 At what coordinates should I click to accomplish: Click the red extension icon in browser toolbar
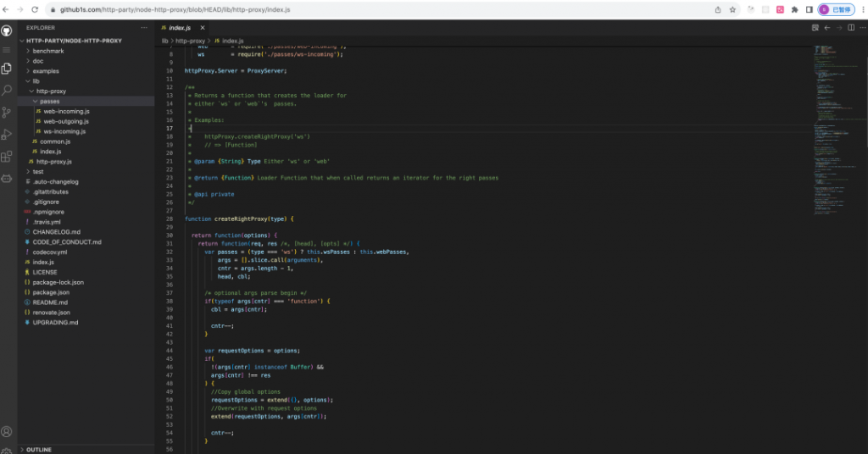coord(780,9)
